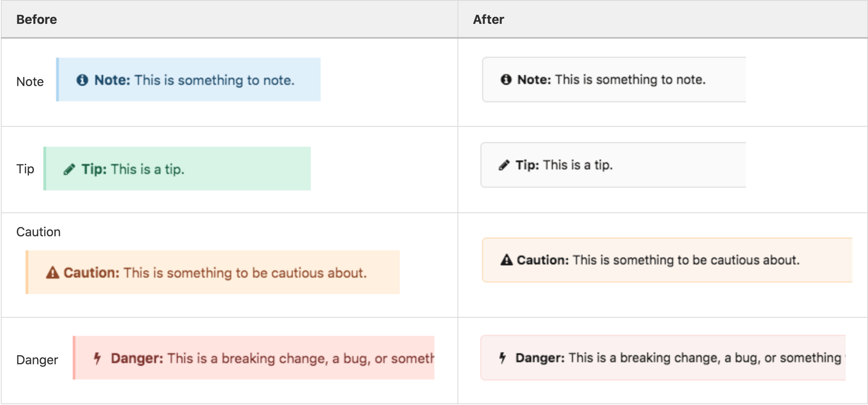868x405 pixels.
Task: Click the black lightning bolt in the After Danger box
Action: point(503,358)
